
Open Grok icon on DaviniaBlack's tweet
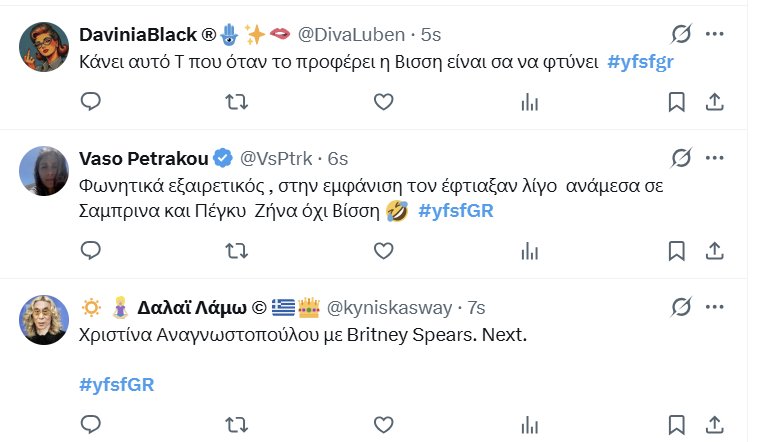pyautogui.click(x=681, y=35)
